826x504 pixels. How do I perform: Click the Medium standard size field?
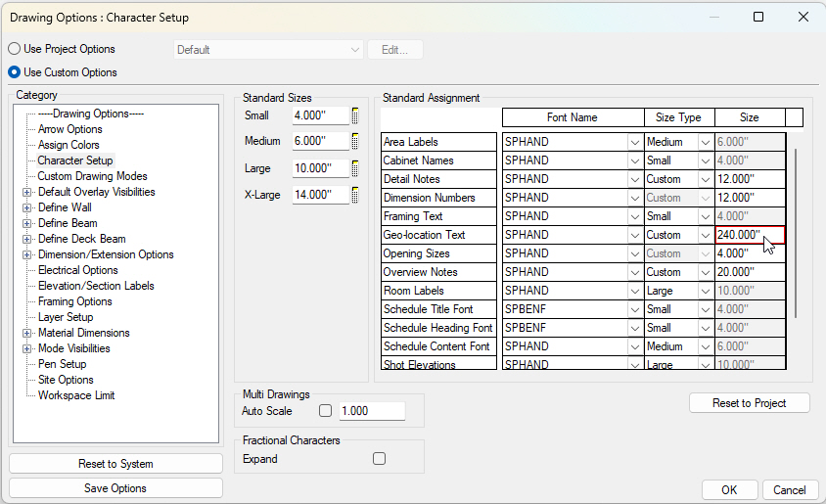[320, 141]
